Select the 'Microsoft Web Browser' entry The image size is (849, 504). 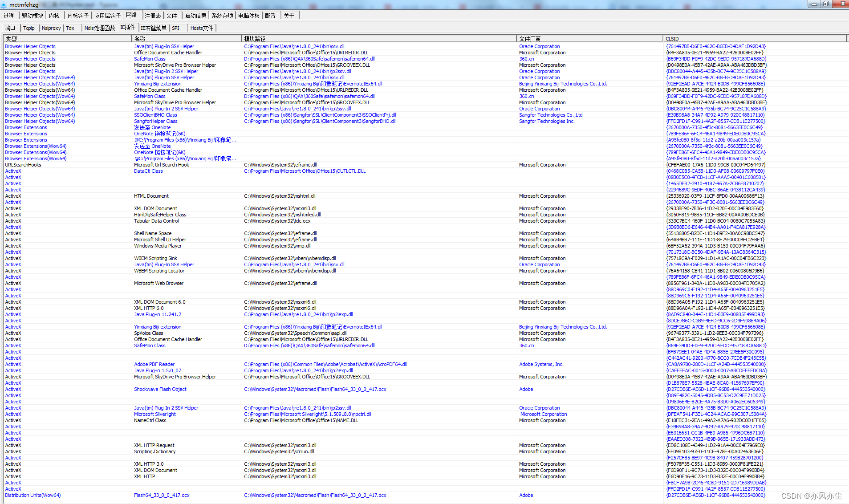tap(158, 283)
